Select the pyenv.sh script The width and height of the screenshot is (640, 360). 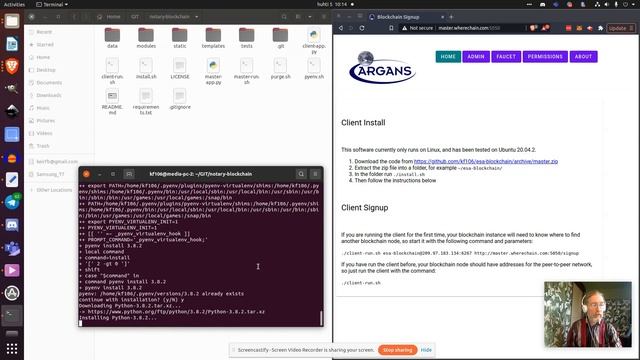click(x=314, y=69)
